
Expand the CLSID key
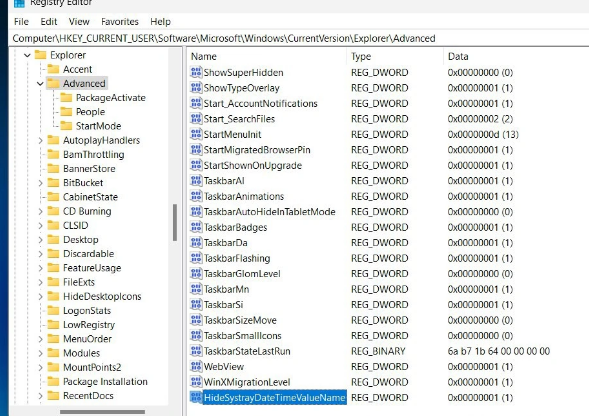click(x=40, y=225)
